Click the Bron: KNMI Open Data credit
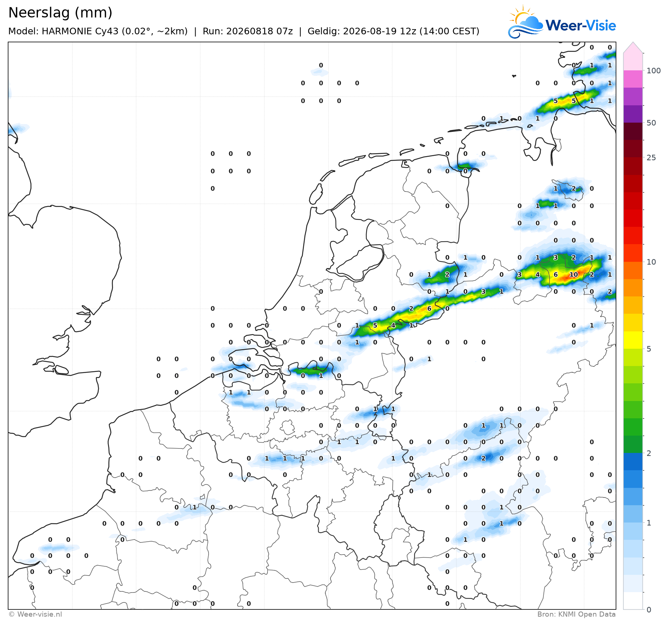 point(576,614)
